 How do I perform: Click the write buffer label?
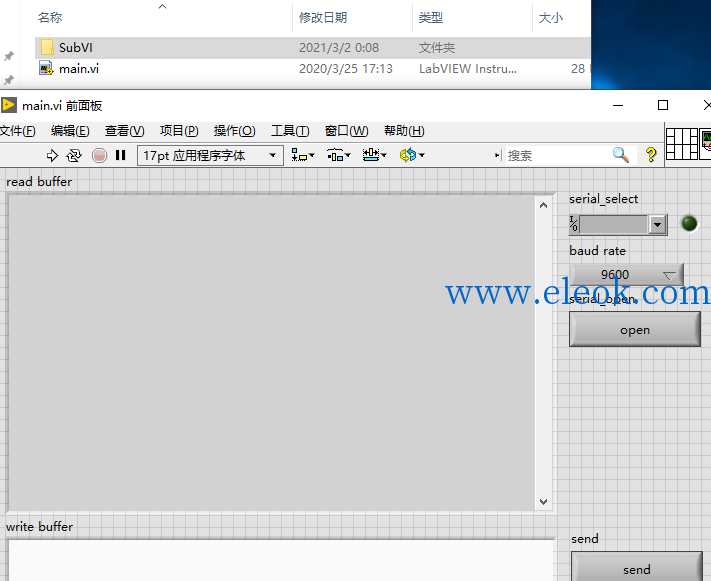tap(39, 527)
